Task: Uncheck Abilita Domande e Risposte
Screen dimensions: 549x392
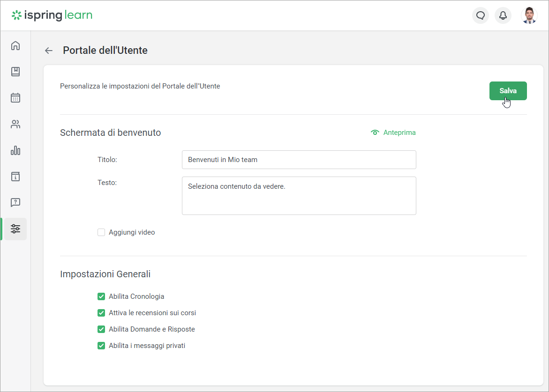Action: click(x=101, y=329)
